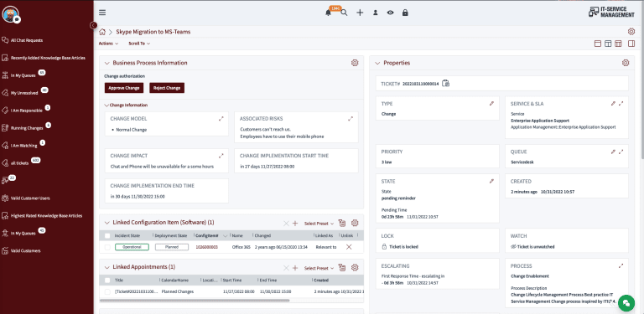
Task: Open Valid Customer Users in sidebar
Action: tap(30, 198)
